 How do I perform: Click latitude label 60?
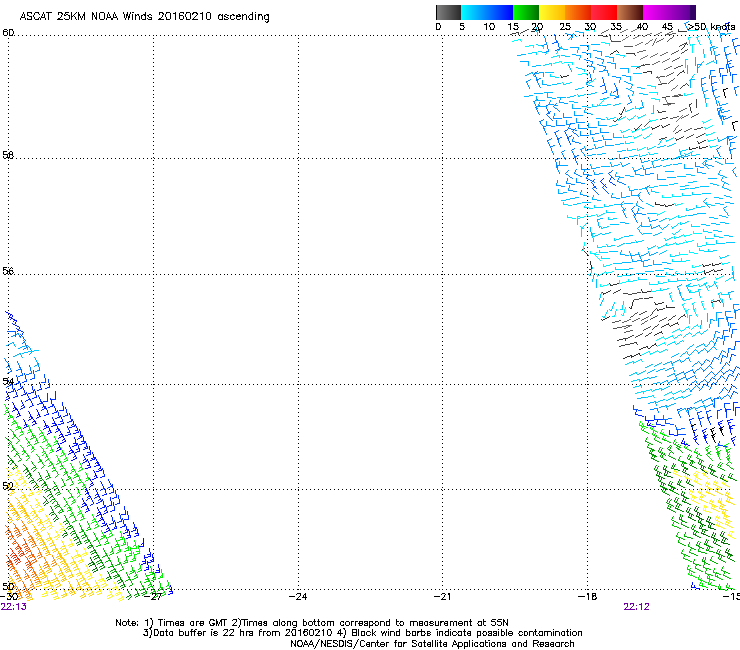click(8, 33)
